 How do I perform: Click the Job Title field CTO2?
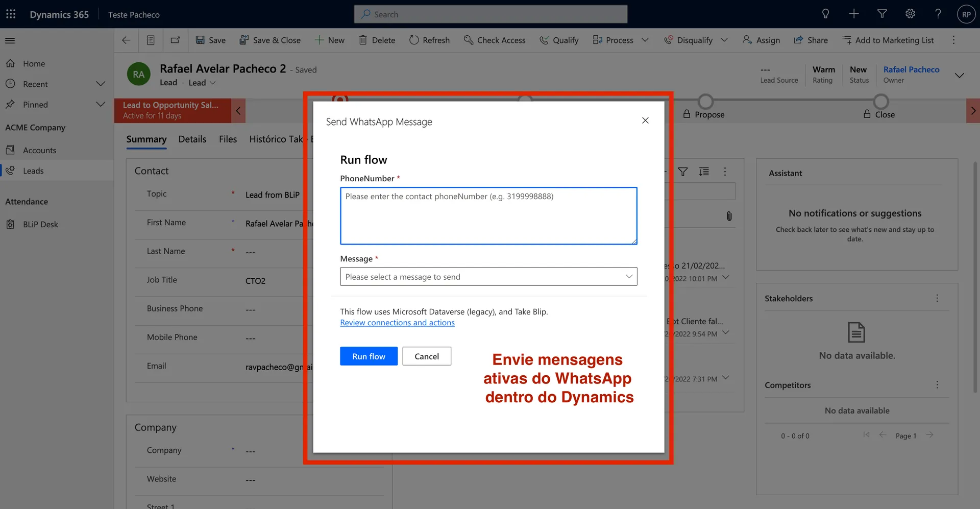255,281
